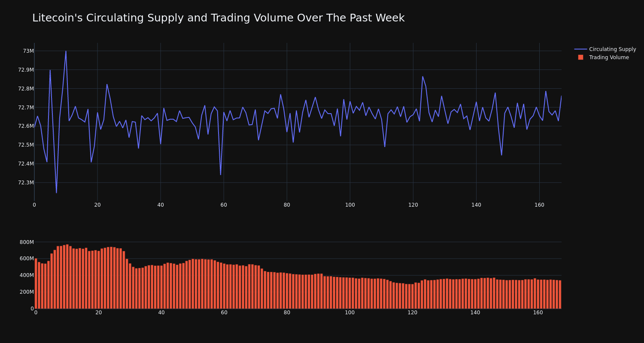Click the 160 tick on volume chart x-axis
This screenshot has height=343, width=644.
(x=538, y=313)
